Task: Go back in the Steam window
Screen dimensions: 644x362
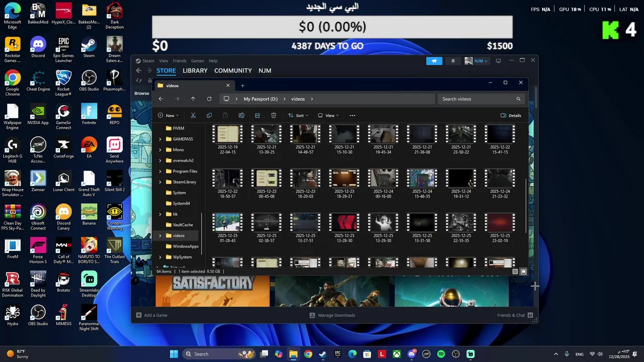Action: (x=138, y=70)
